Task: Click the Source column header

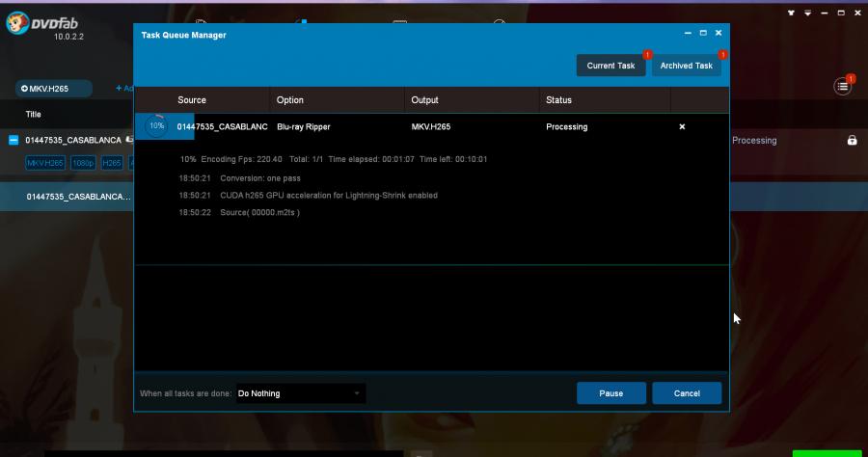Action: coord(192,100)
